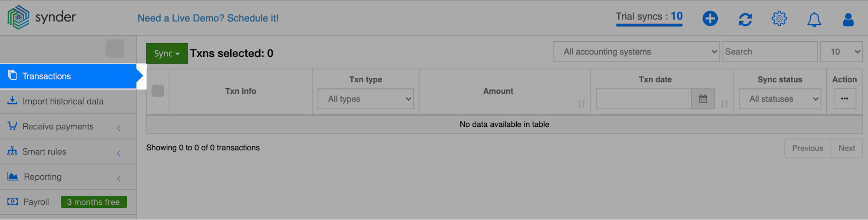The height and width of the screenshot is (220, 868).
Task: Click the Transactions sidebar copy icon
Action: tap(12, 75)
